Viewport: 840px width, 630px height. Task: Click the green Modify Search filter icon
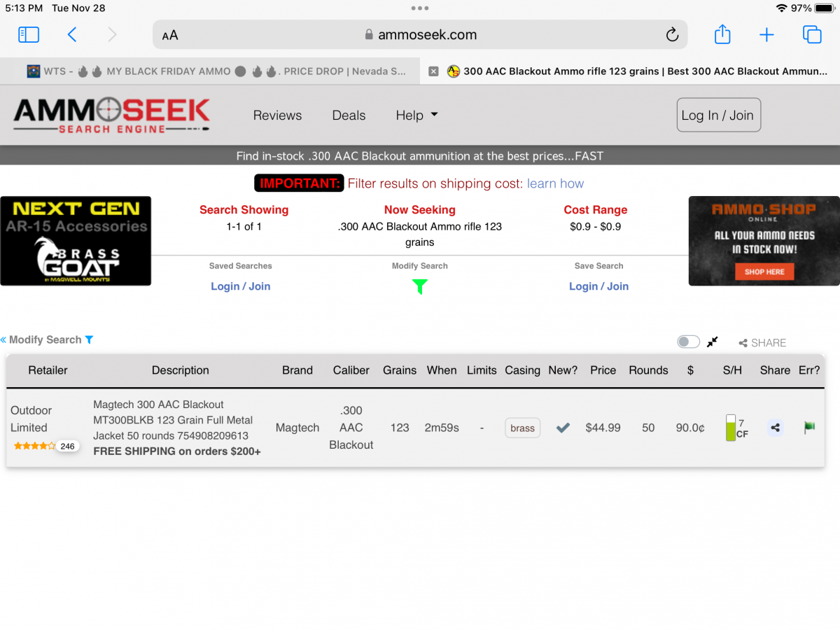coord(420,287)
